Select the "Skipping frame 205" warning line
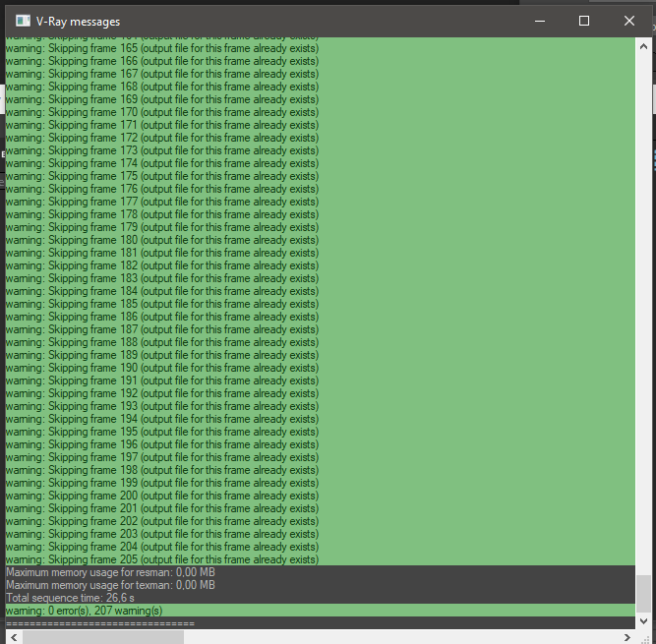The width and height of the screenshot is (656, 644). point(161,559)
